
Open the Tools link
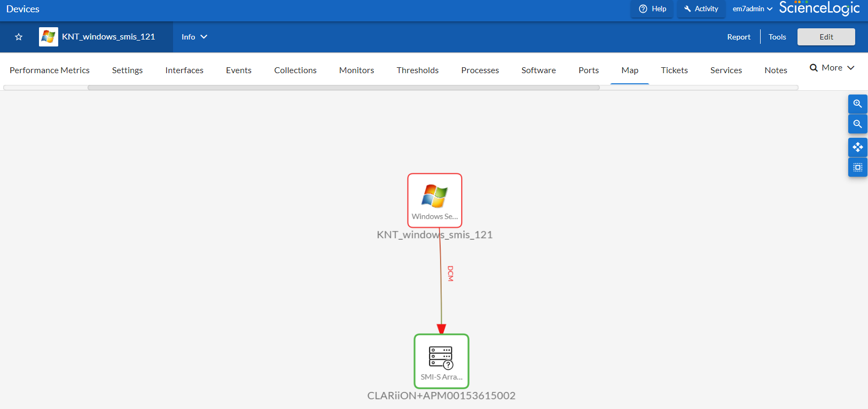[777, 37]
